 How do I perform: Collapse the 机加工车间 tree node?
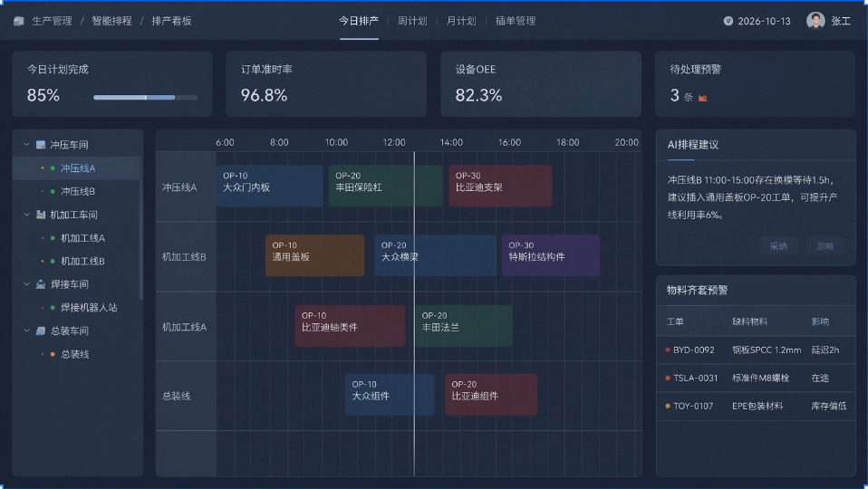[26, 214]
